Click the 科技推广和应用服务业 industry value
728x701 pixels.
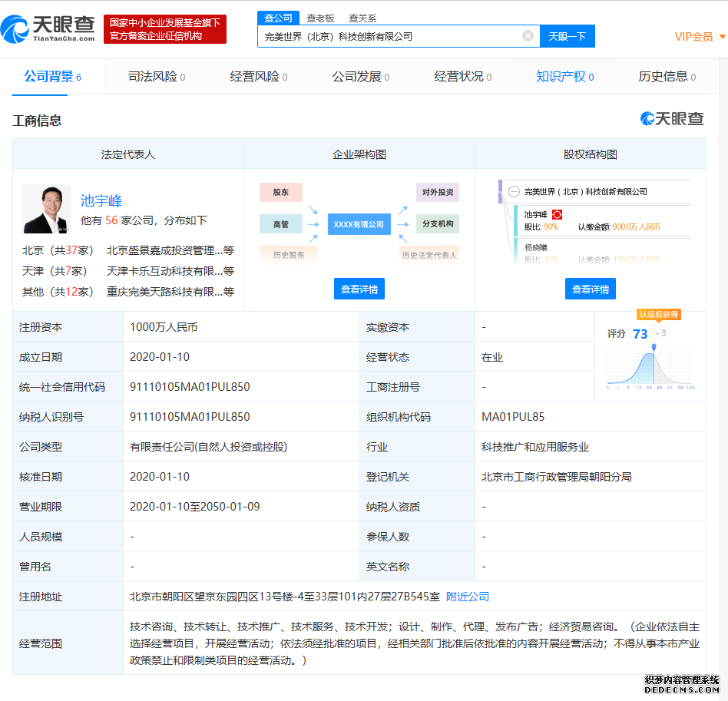click(x=534, y=447)
